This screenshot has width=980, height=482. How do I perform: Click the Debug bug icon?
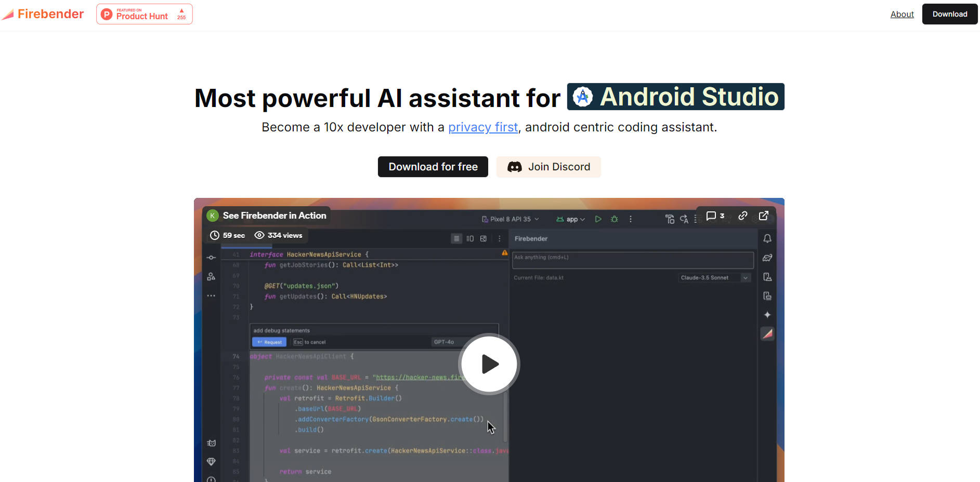(614, 219)
